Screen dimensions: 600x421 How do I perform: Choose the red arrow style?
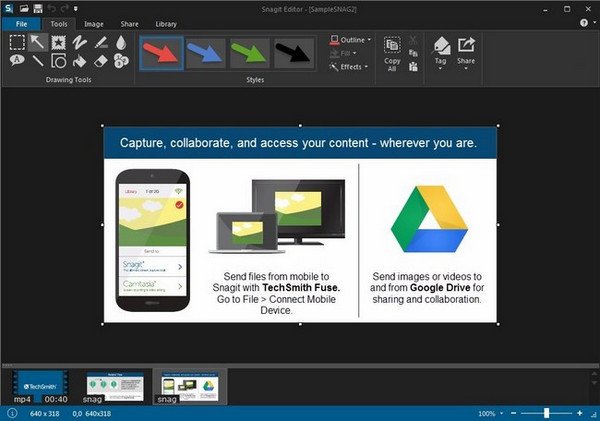pos(161,53)
